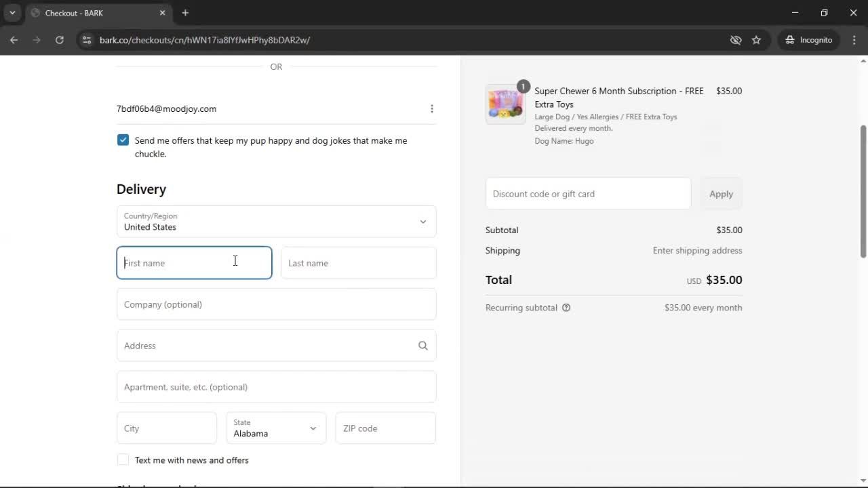
Task: Focus the First name field
Action: click(x=194, y=263)
